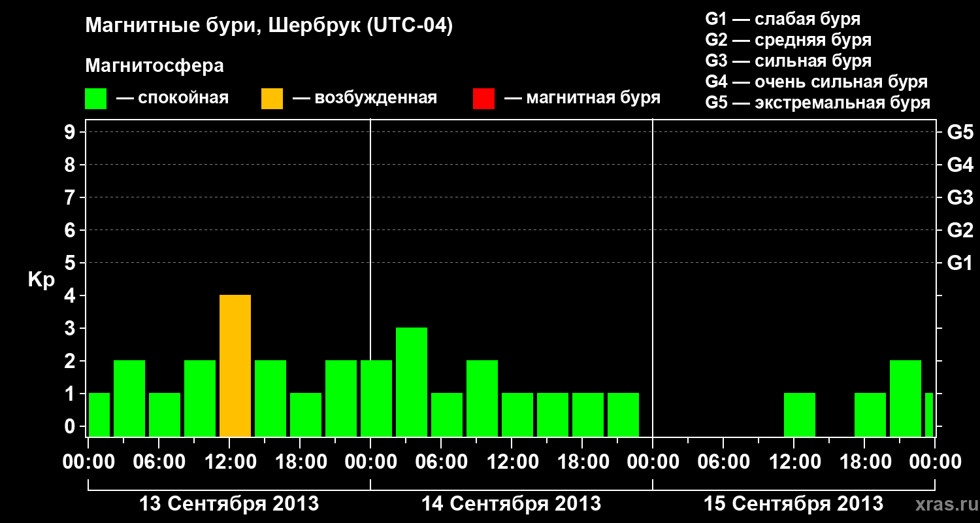Click the red magnetic storm legend swatch
The width and height of the screenshot is (980, 523).
(484, 99)
